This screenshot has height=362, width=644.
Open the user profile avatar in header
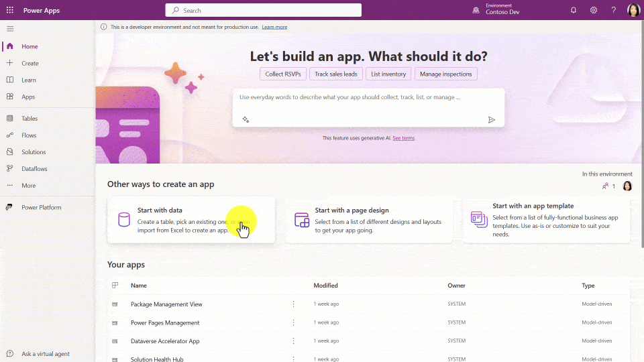click(633, 10)
